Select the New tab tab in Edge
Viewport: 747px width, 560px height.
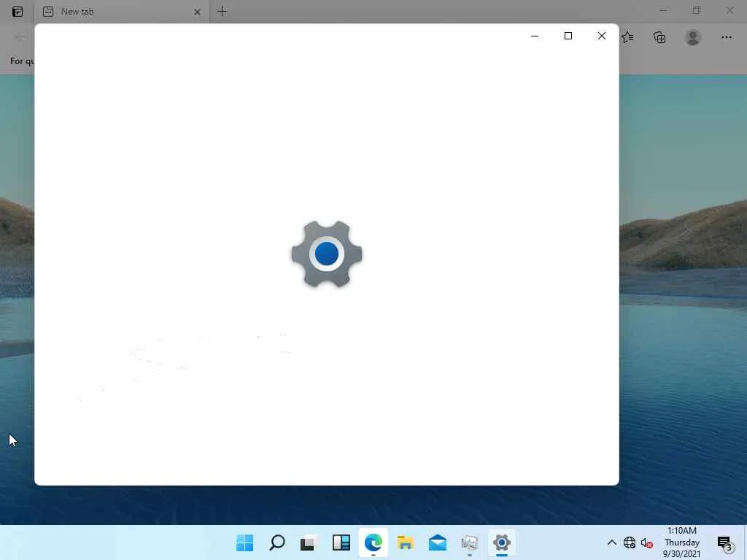pos(122,12)
